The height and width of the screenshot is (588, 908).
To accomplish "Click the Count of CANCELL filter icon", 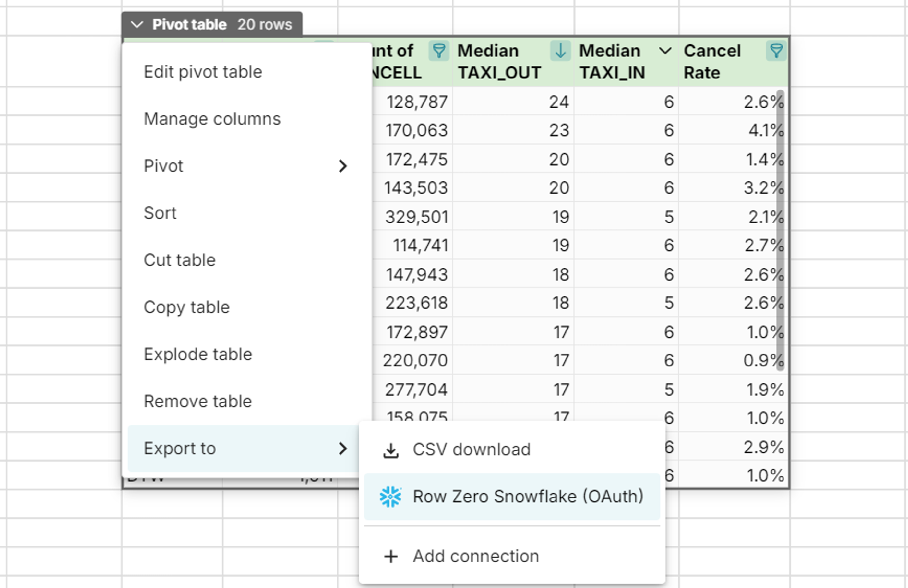I will [439, 51].
